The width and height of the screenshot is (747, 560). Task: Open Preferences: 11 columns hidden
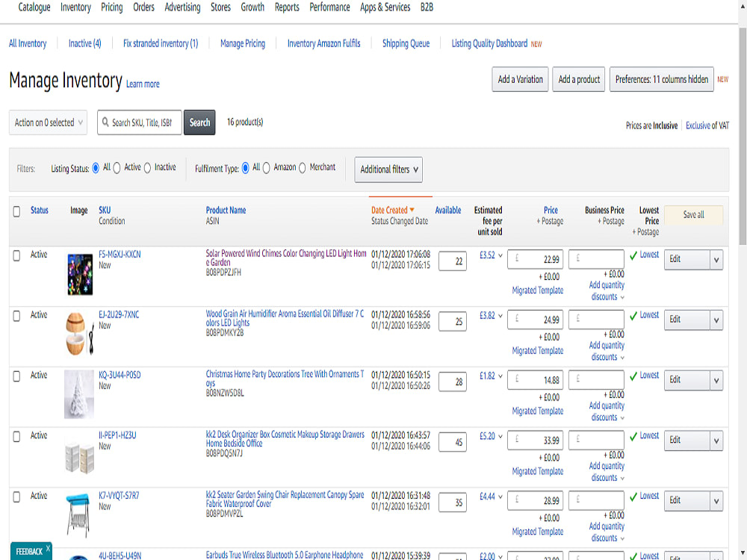point(662,80)
